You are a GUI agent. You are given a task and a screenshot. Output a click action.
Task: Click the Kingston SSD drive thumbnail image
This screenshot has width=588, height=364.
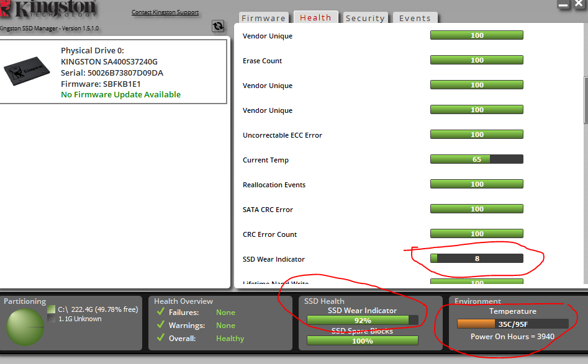[x=27, y=71]
